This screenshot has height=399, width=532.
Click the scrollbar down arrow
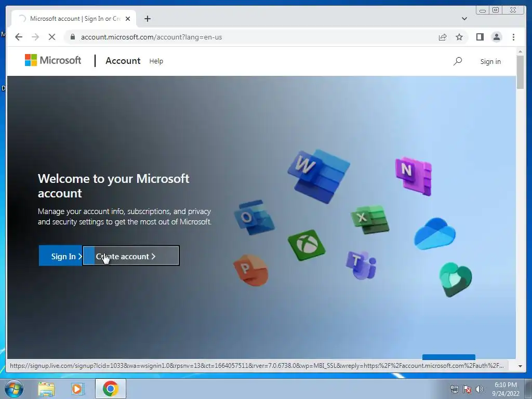tap(520, 366)
